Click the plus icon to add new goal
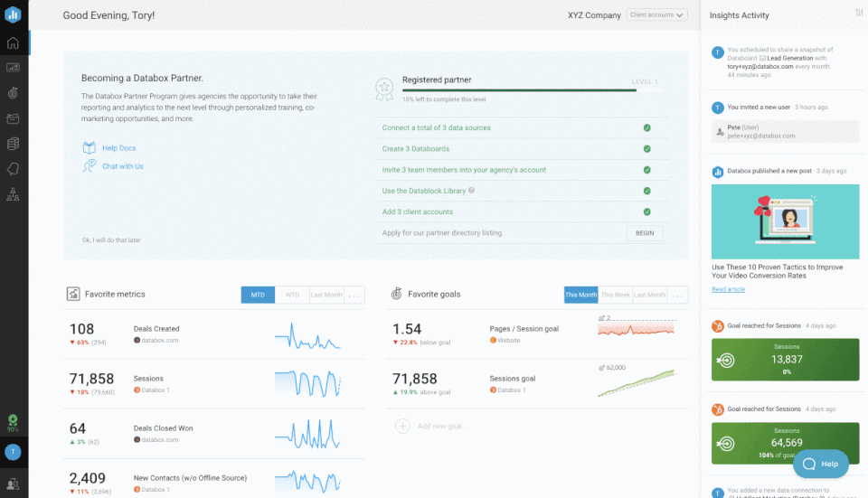Viewport: 868px width, 498px height. point(402,426)
